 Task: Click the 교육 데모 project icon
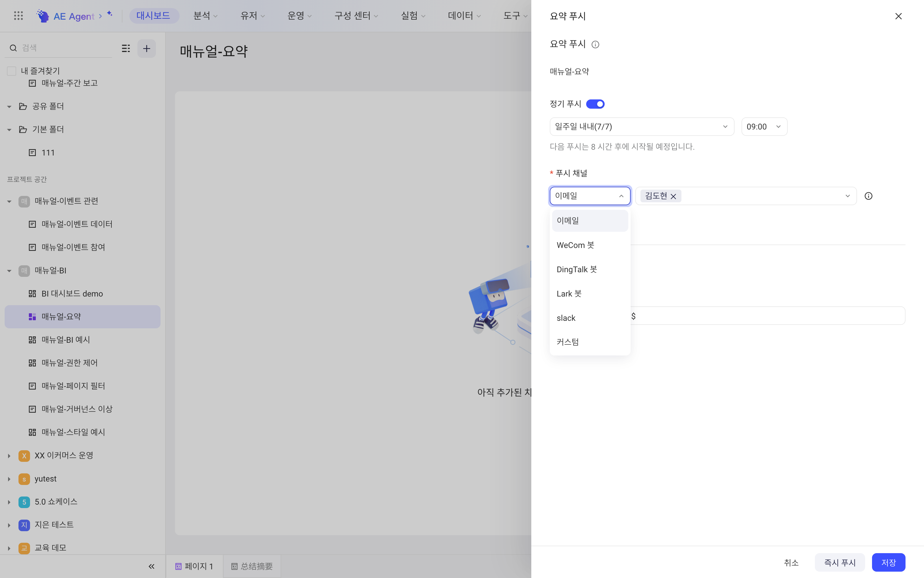24,548
